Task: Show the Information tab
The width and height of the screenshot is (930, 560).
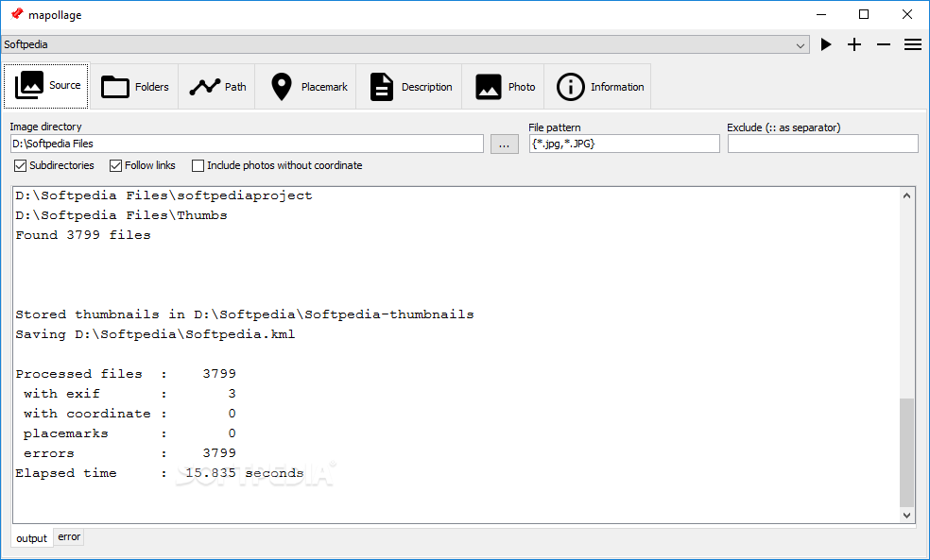Action: [598, 87]
